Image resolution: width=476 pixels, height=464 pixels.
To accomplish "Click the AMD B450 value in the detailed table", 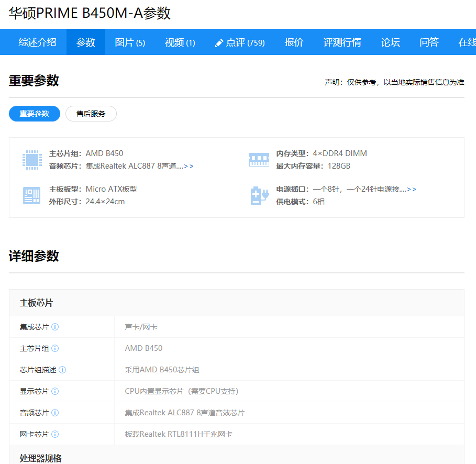I will click(143, 348).
